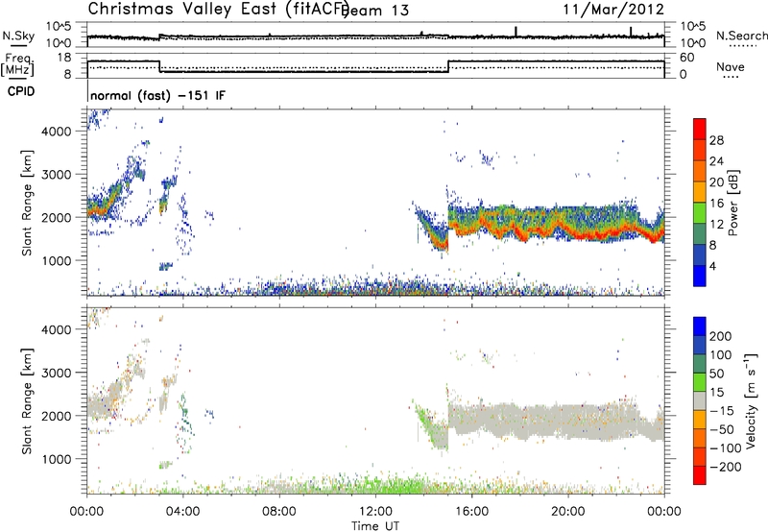This screenshot has height=532, width=768.
Task: Click the 'Beam 13' label
Action: point(375,11)
